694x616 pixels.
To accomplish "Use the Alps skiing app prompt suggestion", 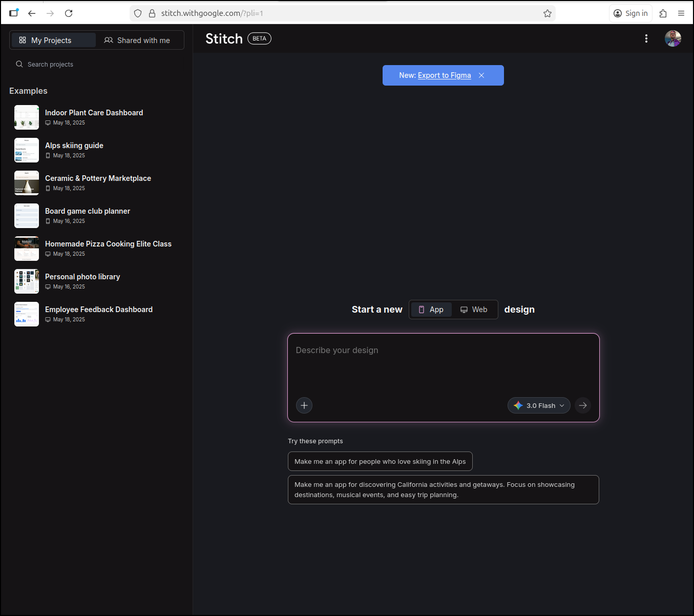I will [x=380, y=461].
